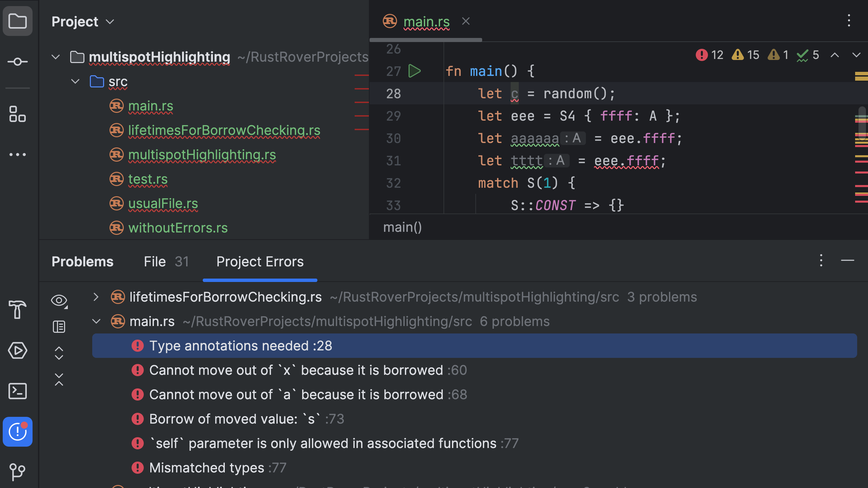This screenshot has width=868, height=488.
Task: Close the main.rs editor tab
Action: (466, 21)
